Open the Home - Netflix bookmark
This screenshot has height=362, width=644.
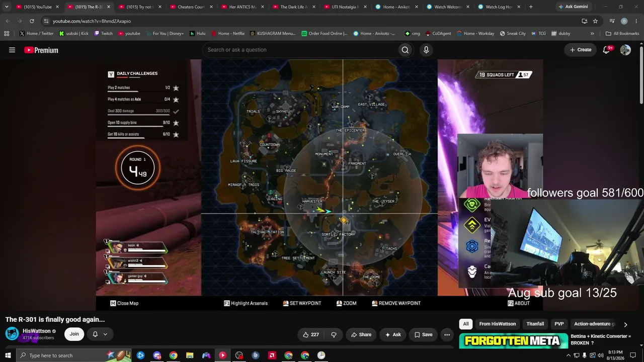click(228, 34)
